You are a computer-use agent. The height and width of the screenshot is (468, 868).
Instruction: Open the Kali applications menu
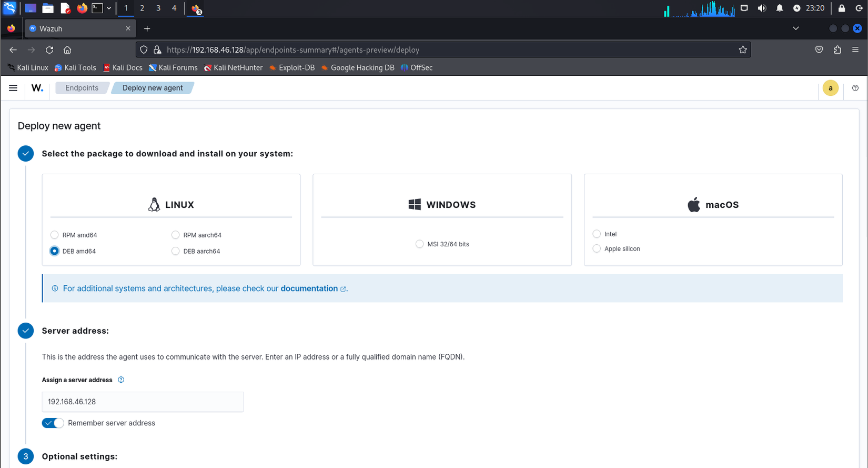pyautogui.click(x=9, y=8)
